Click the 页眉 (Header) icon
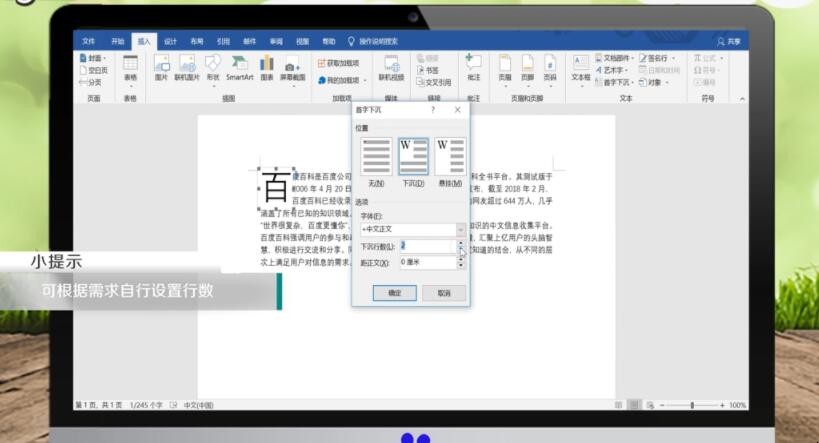 [x=504, y=66]
